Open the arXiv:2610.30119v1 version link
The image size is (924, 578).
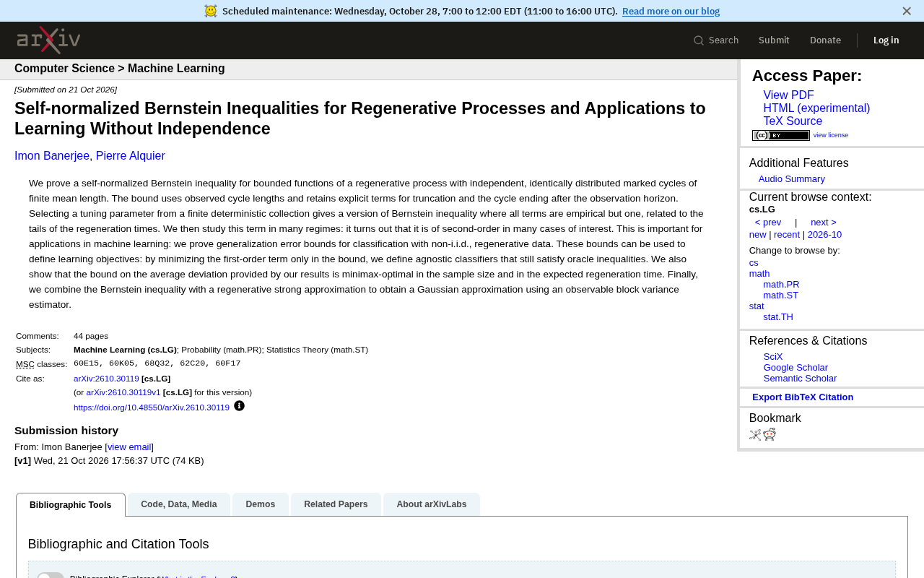point(123,392)
